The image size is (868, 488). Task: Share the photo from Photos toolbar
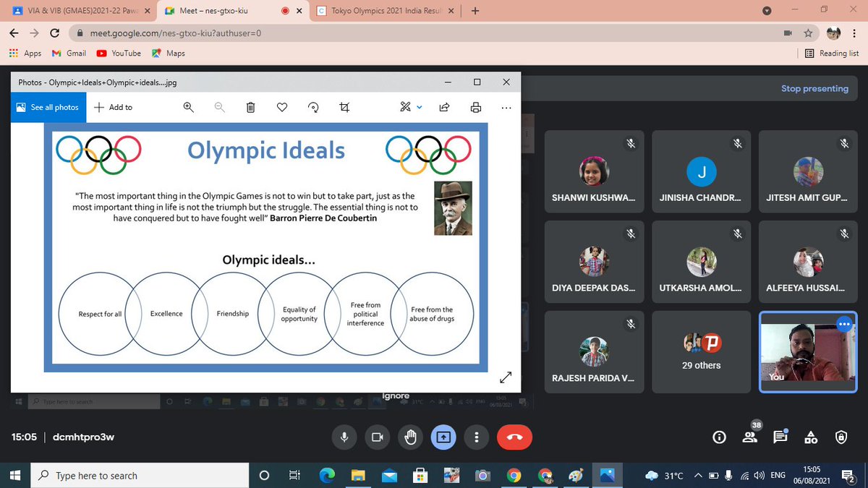[x=445, y=107]
